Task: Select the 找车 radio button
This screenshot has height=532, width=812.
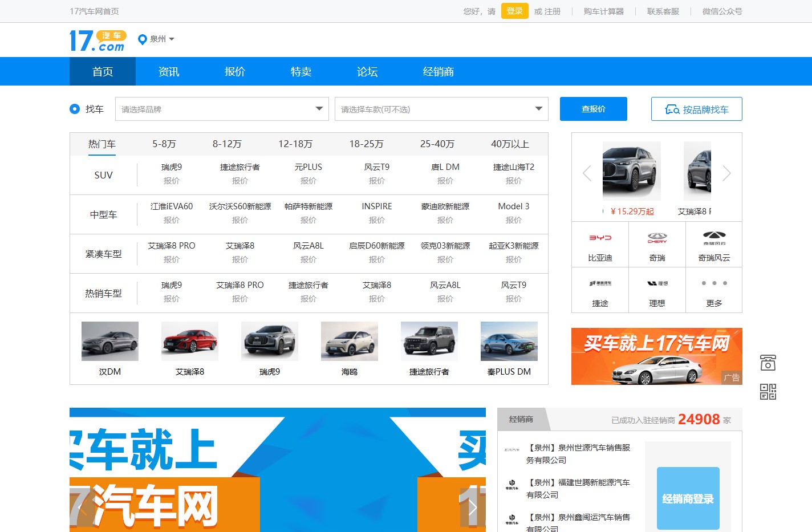Action: click(75, 109)
